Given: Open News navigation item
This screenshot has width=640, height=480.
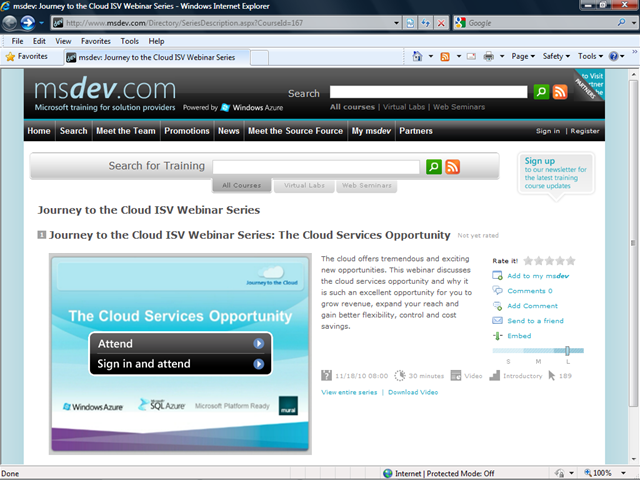Looking at the screenshot, I should click(x=229, y=131).
